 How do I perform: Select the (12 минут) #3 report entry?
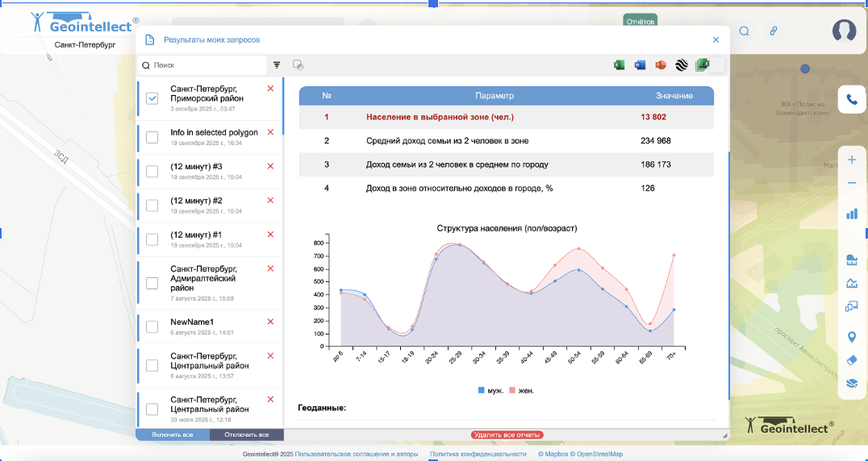point(197,167)
